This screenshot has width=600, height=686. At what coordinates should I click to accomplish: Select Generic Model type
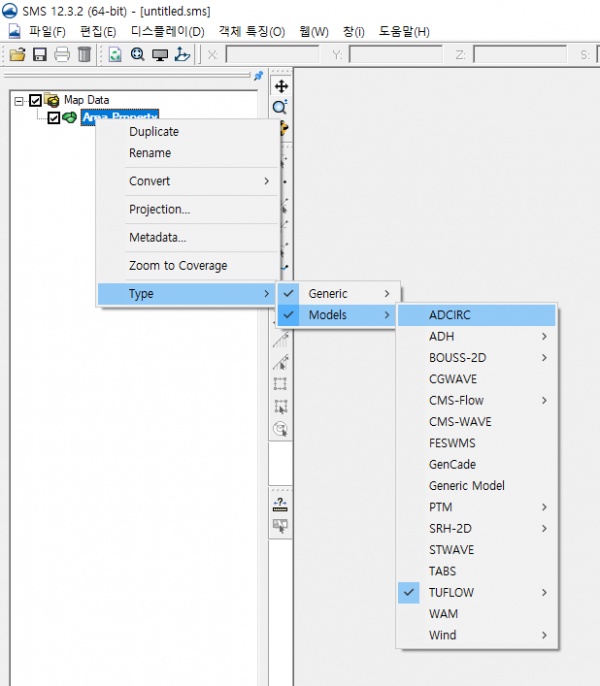[x=477, y=486]
